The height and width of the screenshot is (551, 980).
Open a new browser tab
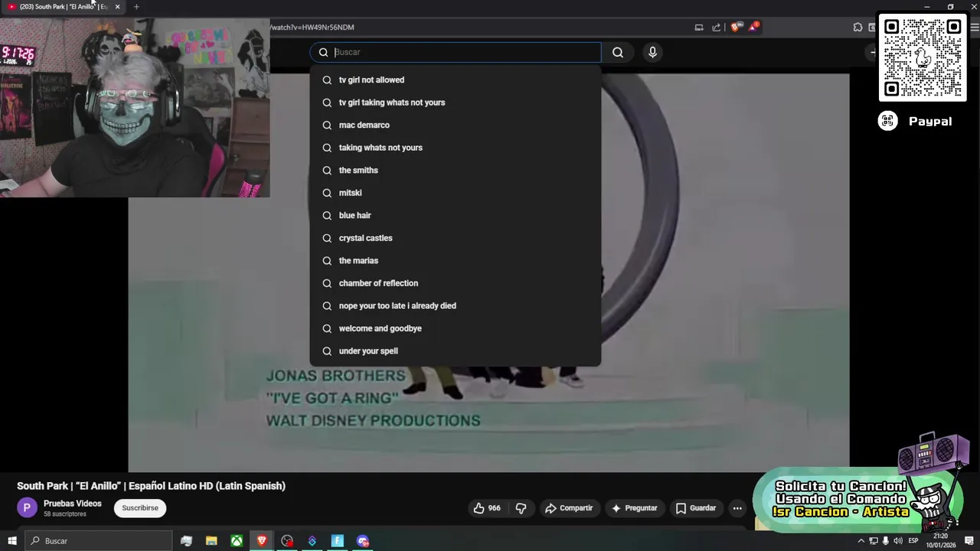coord(136,7)
